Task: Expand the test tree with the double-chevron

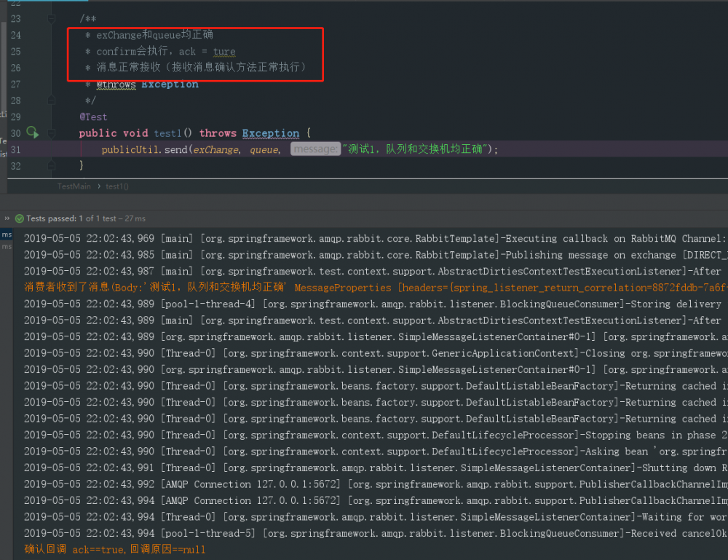Action: point(7,218)
